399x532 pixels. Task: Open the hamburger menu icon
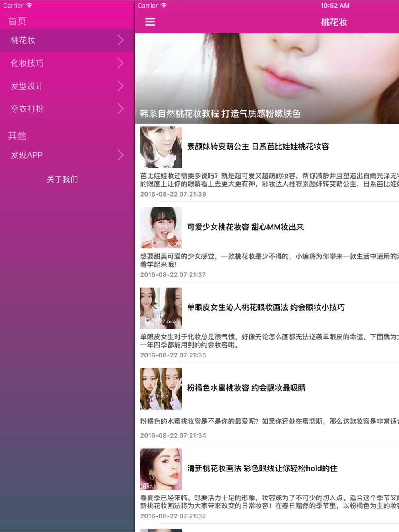pos(150,22)
